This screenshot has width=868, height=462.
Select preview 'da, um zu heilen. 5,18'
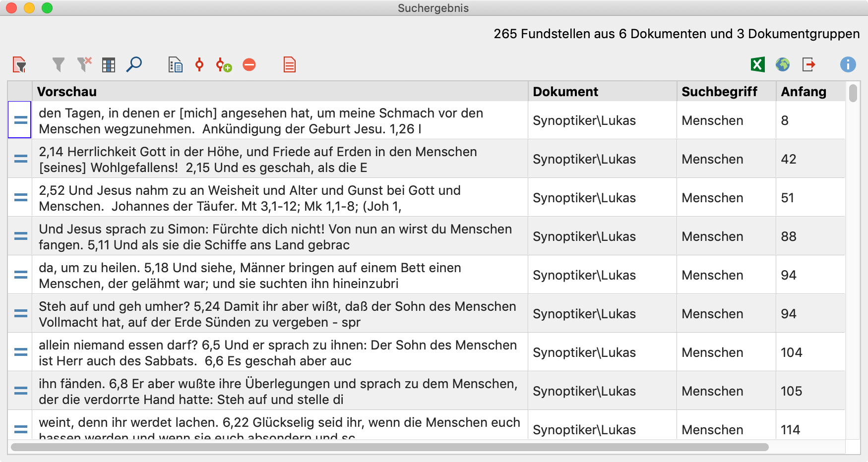(280, 275)
